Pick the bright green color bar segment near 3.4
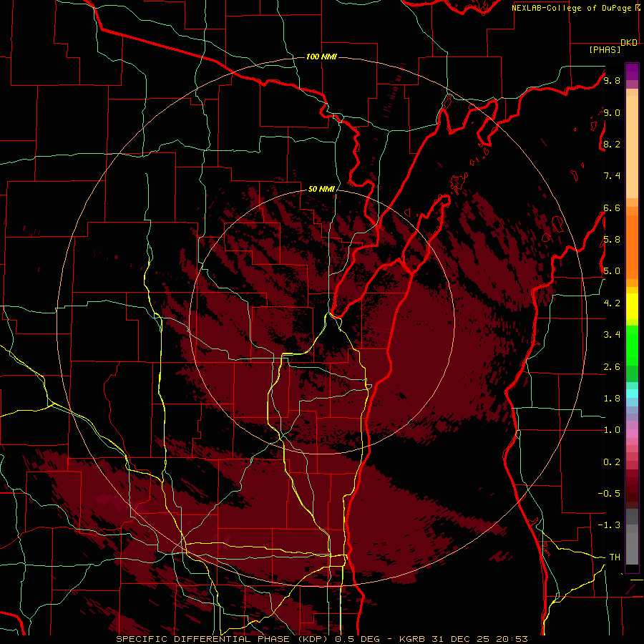This screenshot has height=644, width=644. point(632,346)
